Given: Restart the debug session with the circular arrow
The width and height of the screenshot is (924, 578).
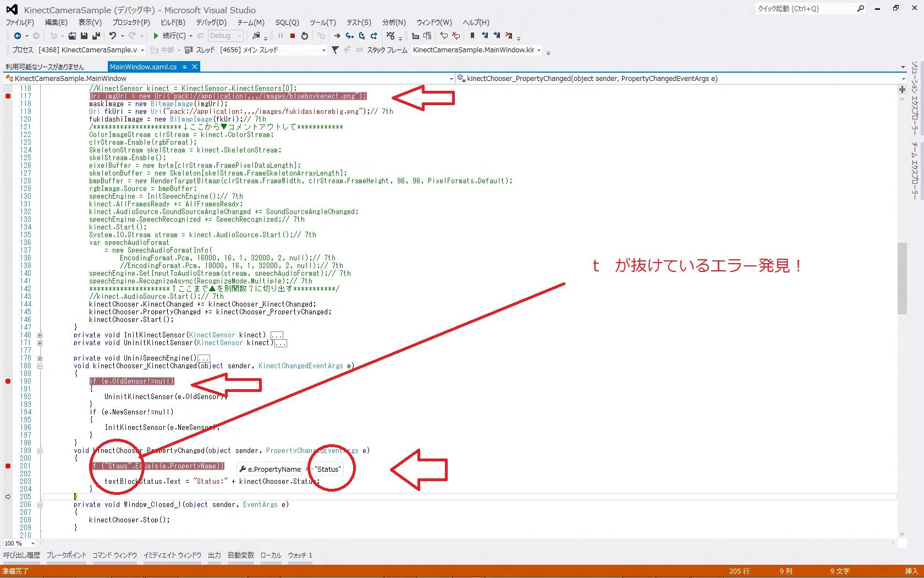Looking at the screenshot, I should [305, 36].
